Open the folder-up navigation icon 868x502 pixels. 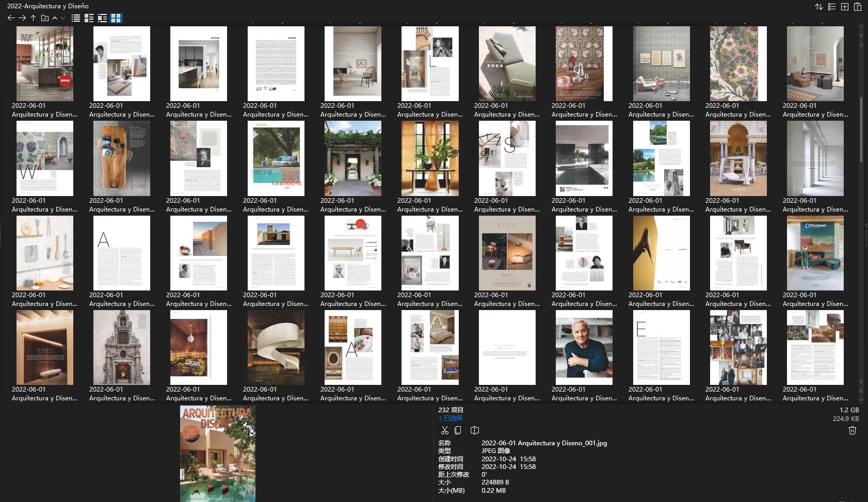44,18
